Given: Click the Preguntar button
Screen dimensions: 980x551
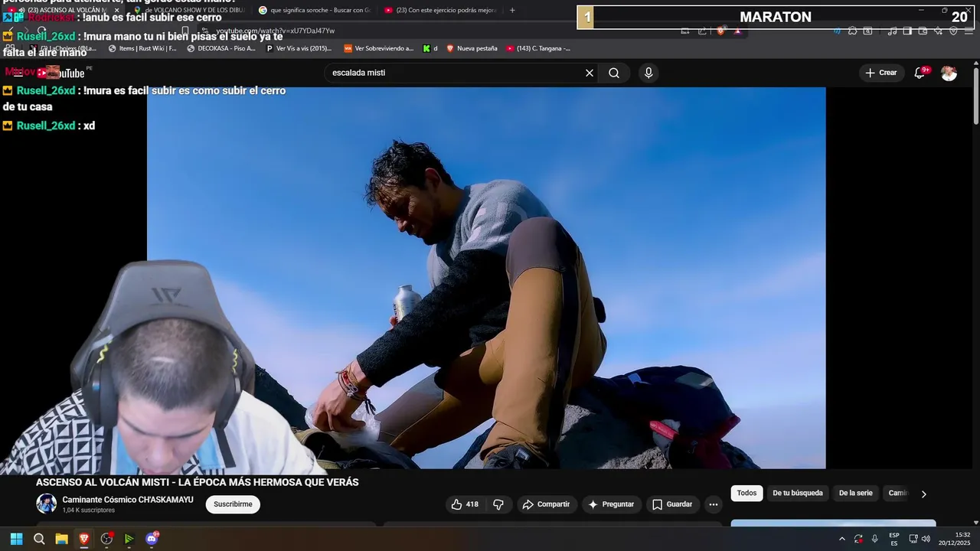Looking at the screenshot, I should [x=611, y=504].
